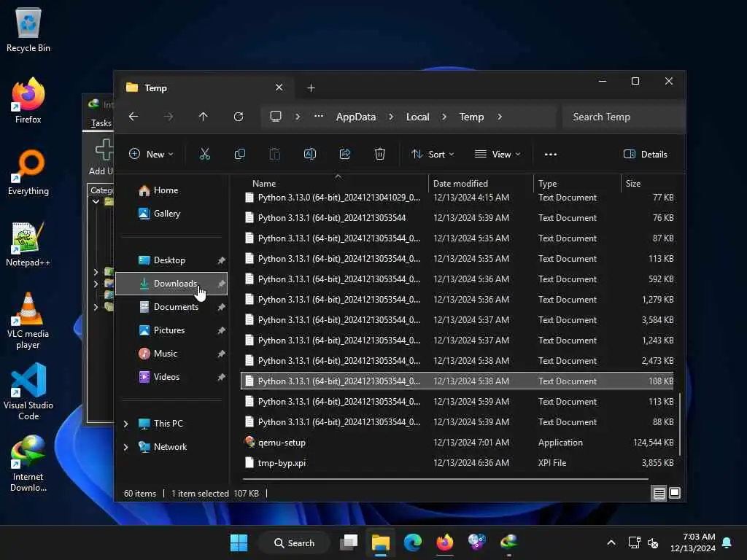Click the AppData breadcrumb
The image size is (747, 560).
[x=356, y=117]
